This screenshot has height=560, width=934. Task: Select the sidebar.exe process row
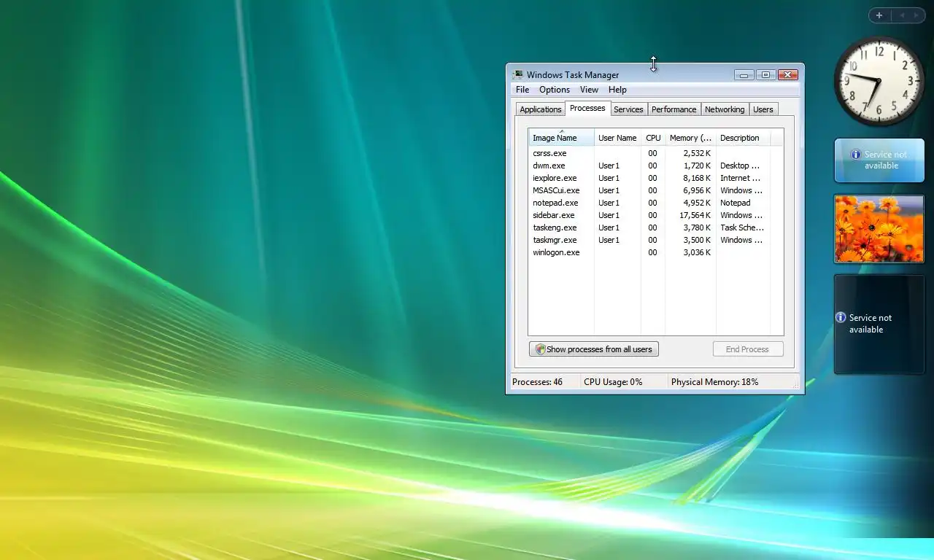[649, 215]
